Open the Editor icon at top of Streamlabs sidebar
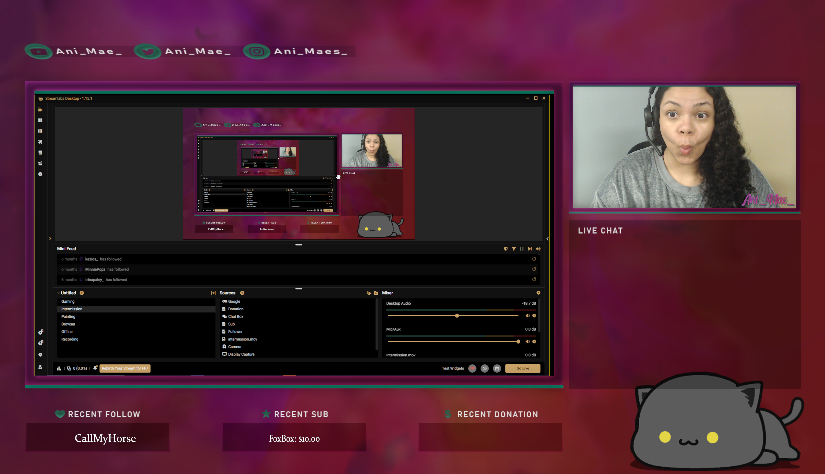This screenshot has width=825, height=474. pos(40,109)
